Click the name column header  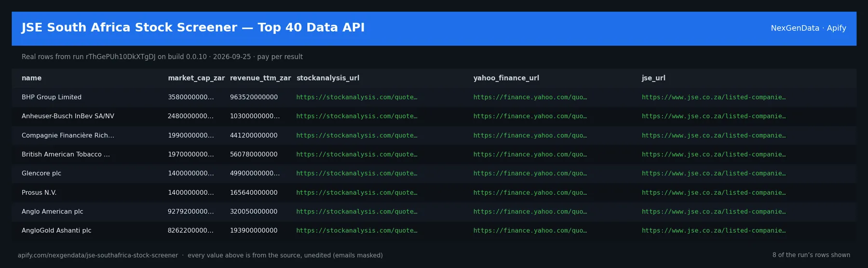click(31, 78)
